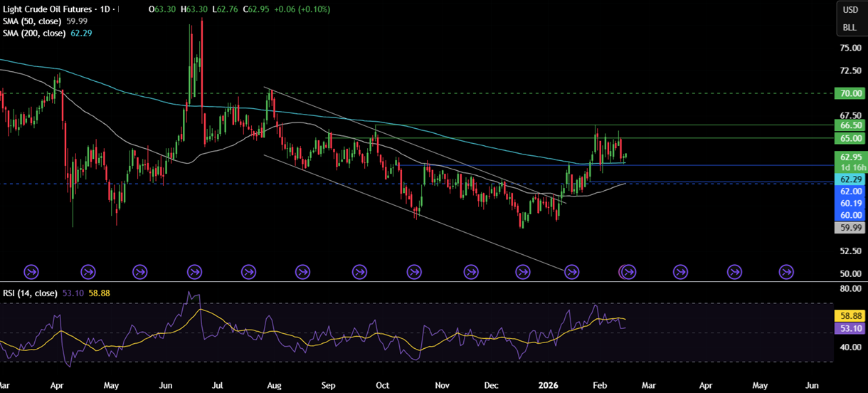Image resolution: width=868 pixels, height=393 pixels.
Task: Open the rollover marker between Aug and Sep
Action: click(x=302, y=271)
